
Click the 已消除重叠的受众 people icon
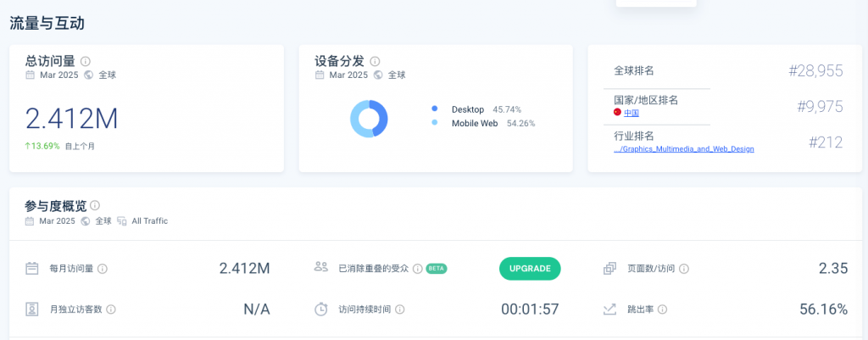click(321, 266)
